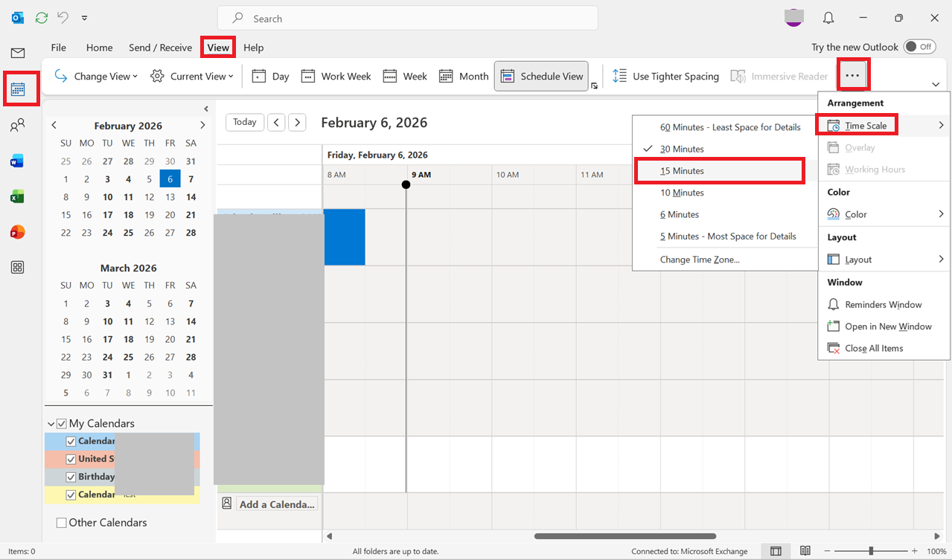The image size is (952, 560).
Task: Go to next day arrow
Action: [x=297, y=122]
